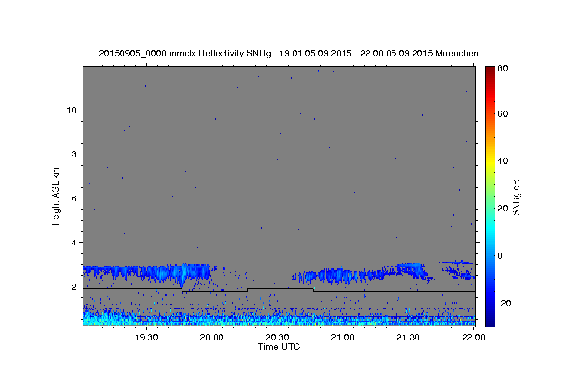Click the height tick label 10

(72, 110)
